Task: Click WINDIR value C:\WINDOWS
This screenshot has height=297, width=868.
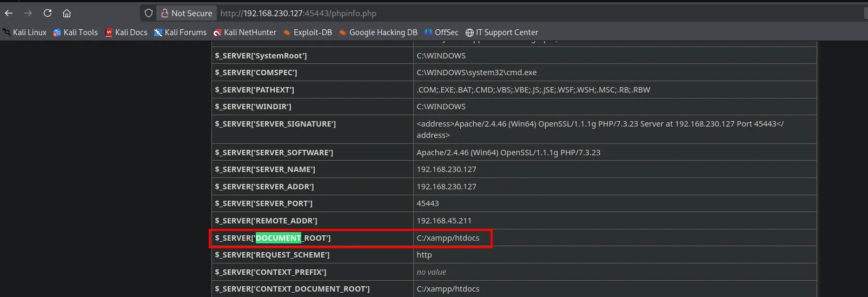Action: 441,107
